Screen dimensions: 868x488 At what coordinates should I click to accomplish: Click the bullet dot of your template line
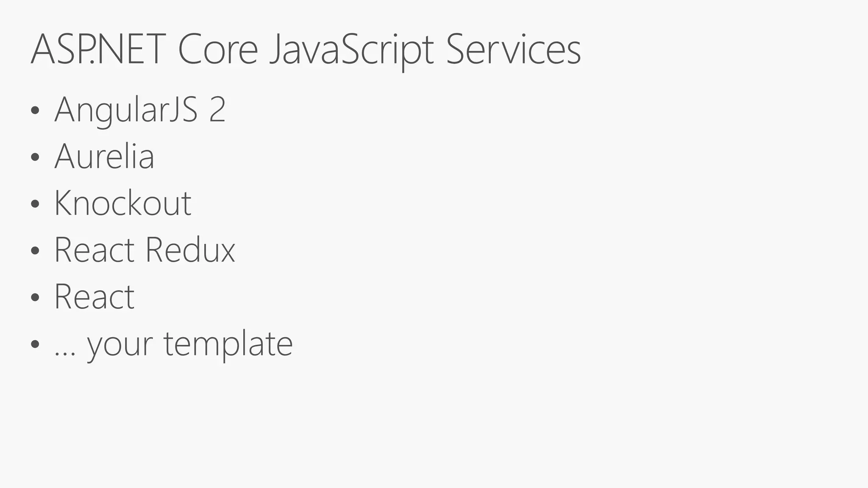35,344
